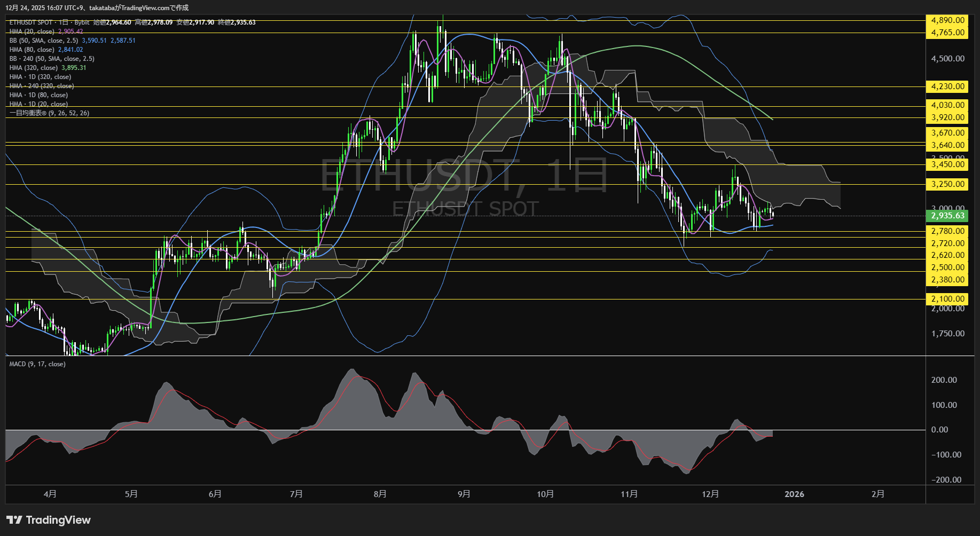980x536 pixels.
Task: Click the green current price label 2,935.63
Action: coord(947,216)
